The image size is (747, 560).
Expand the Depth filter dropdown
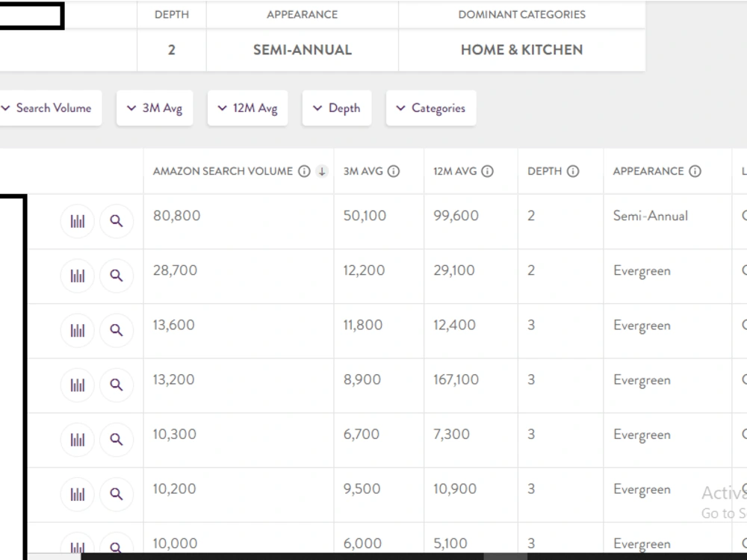click(337, 108)
